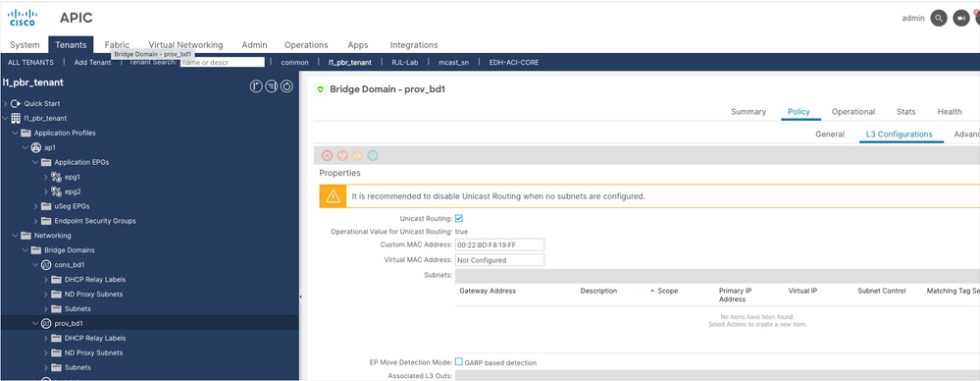Open the Virtual Networking menu
980x381 pixels.
point(185,45)
